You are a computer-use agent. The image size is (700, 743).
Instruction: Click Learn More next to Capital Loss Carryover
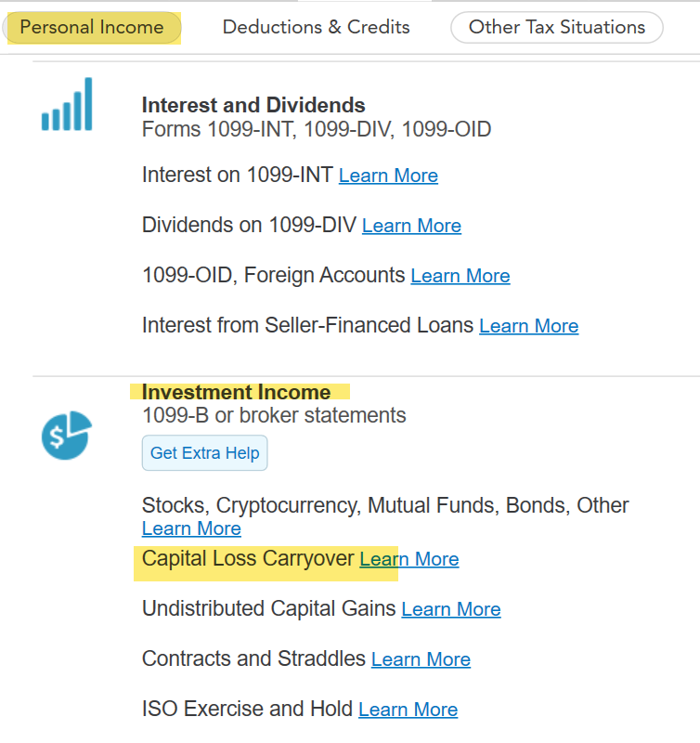[409, 559]
